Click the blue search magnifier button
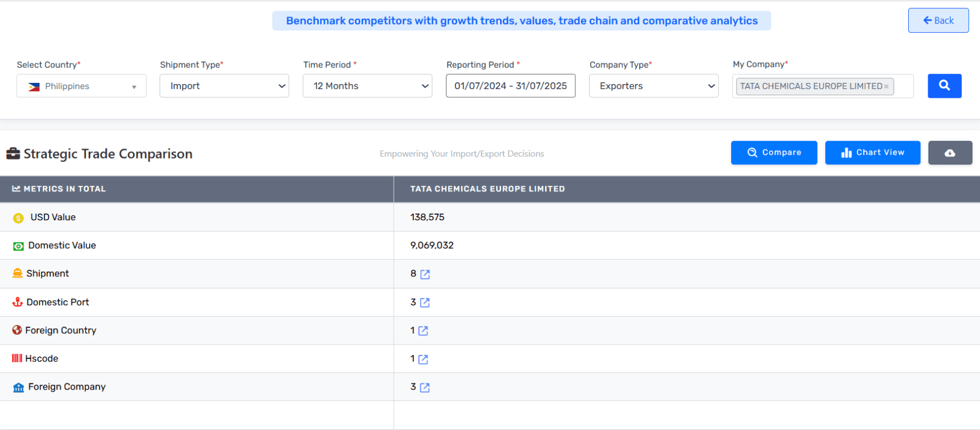The height and width of the screenshot is (430, 980). click(944, 86)
